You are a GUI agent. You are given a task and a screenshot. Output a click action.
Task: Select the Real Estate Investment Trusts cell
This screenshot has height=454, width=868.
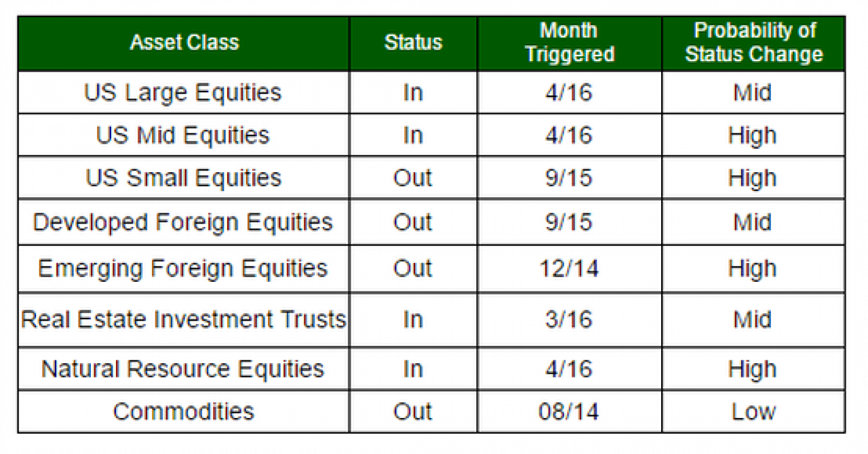click(x=183, y=319)
